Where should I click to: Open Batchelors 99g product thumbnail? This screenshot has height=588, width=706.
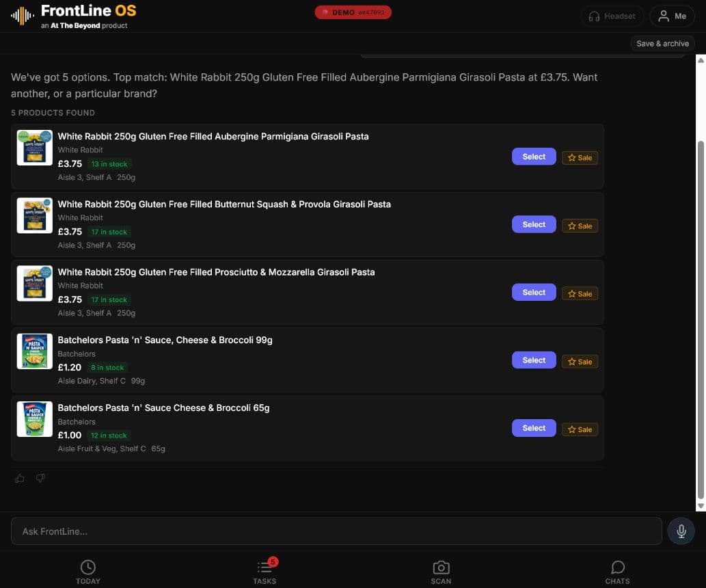click(x=35, y=351)
